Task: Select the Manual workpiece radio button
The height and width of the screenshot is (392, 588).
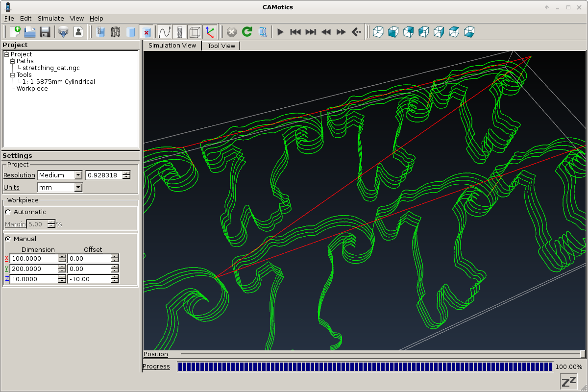Action: 7,239
